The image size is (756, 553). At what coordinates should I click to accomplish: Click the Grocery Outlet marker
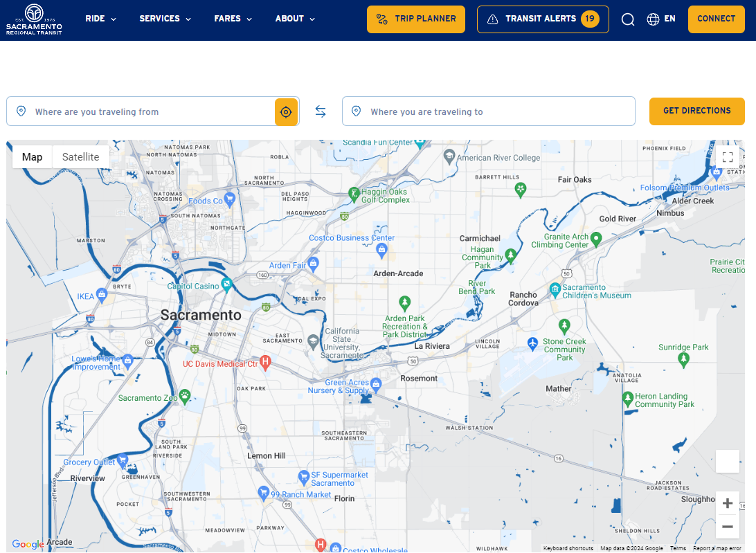click(x=123, y=460)
